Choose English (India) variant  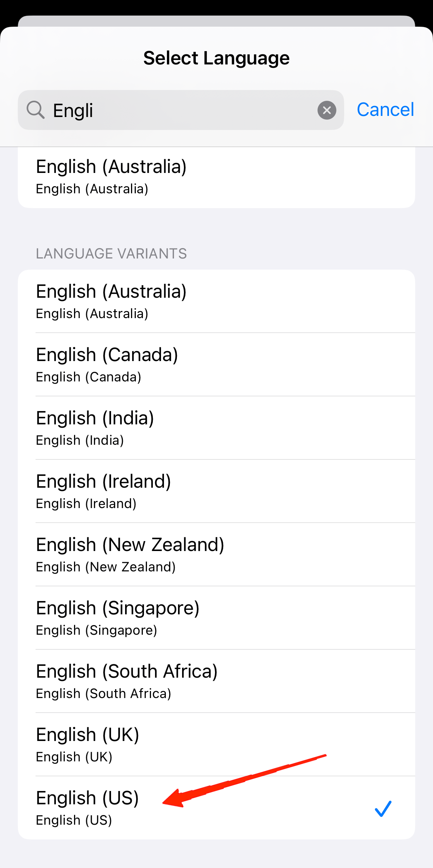(95, 418)
